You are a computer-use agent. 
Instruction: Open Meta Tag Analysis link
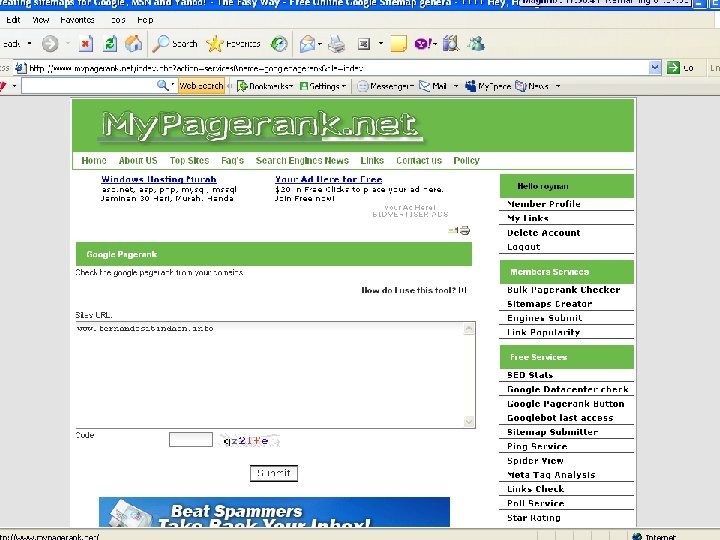[551, 475]
